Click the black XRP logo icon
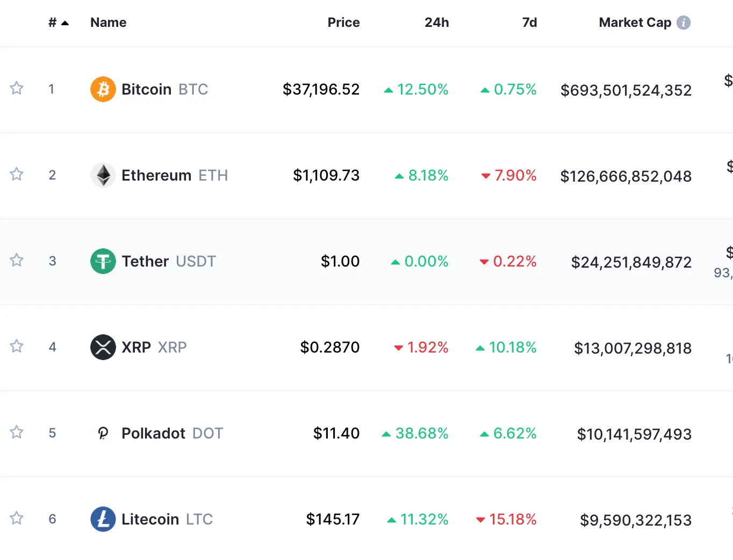733x560 pixels. [103, 347]
